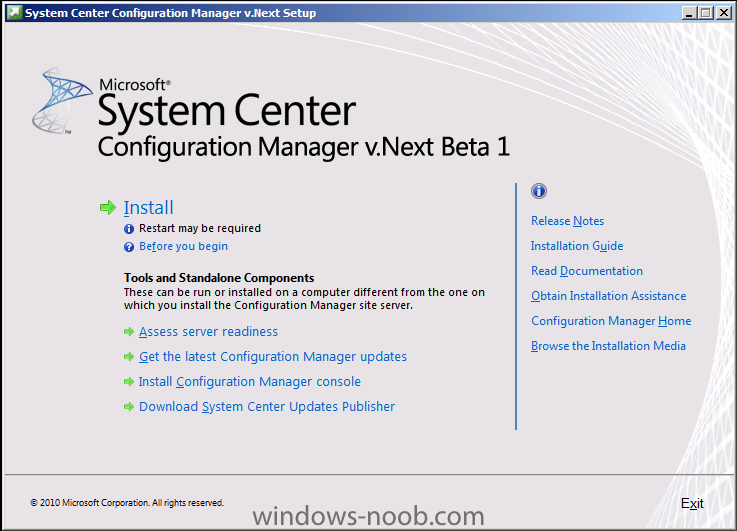Image resolution: width=737 pixels, height=531 pixels.
Task: Click the question mark icon beside Before you begin
Action: pos(129,247)
